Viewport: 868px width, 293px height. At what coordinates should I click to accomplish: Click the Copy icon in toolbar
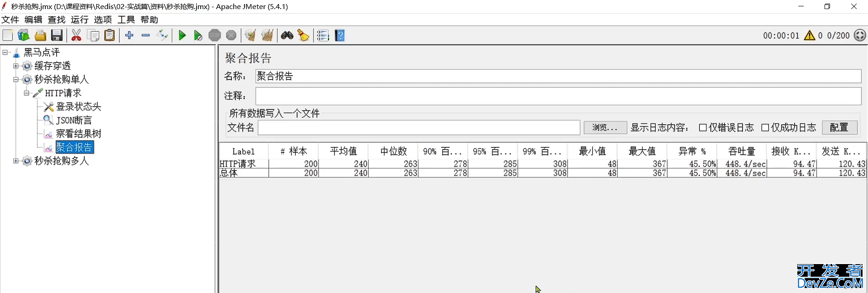click(x=93, y=35)
